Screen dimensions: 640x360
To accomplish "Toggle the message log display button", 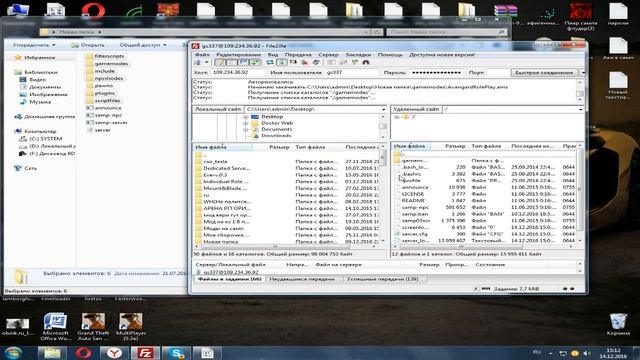I will [x=220, y=62].
